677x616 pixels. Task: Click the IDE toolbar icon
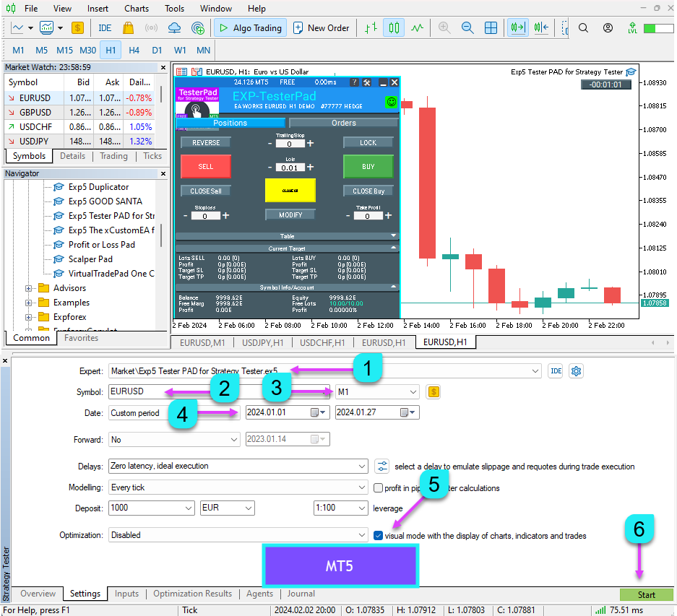104,28
